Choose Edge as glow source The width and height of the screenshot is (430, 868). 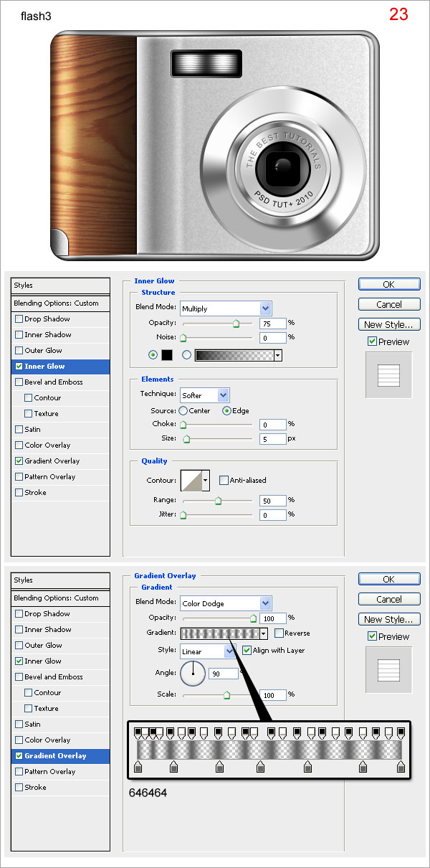click(226, 411)
